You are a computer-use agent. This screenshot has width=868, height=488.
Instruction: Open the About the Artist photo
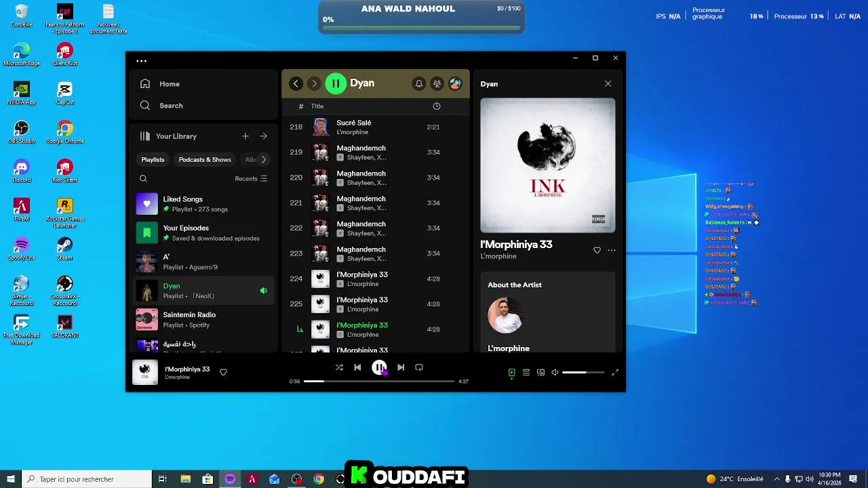(x=506, y=316)
